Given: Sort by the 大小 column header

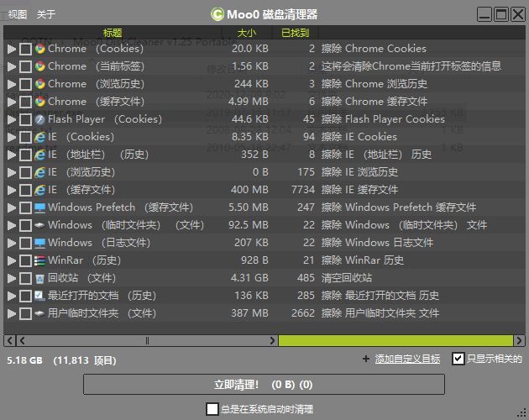Looking at the screenshot, I should coord(247,33).
